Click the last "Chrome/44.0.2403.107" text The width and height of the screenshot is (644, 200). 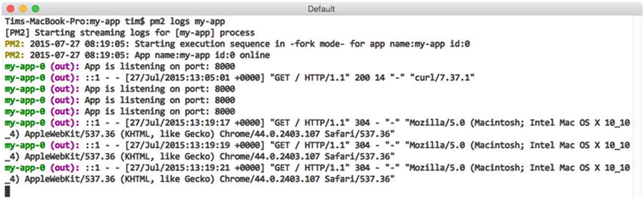pyautogui.click(x=270, y=179)
